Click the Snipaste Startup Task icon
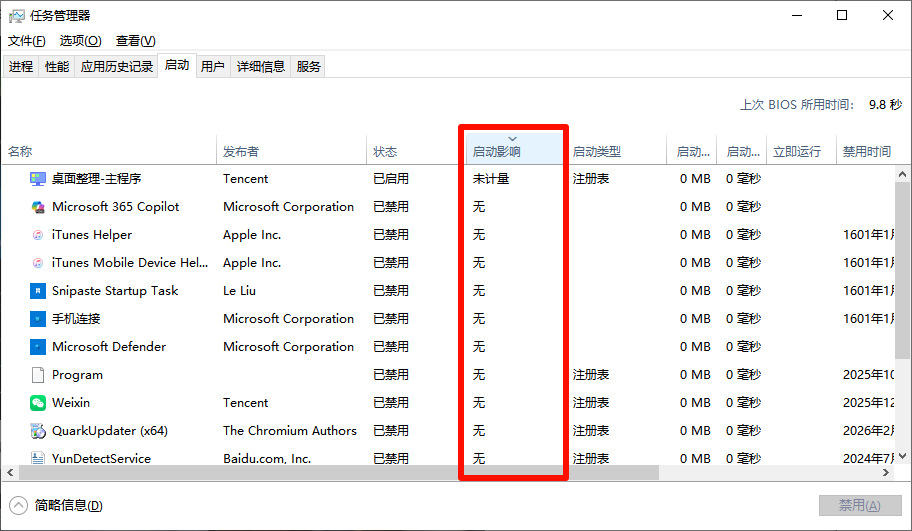 (x=38, y=291)
